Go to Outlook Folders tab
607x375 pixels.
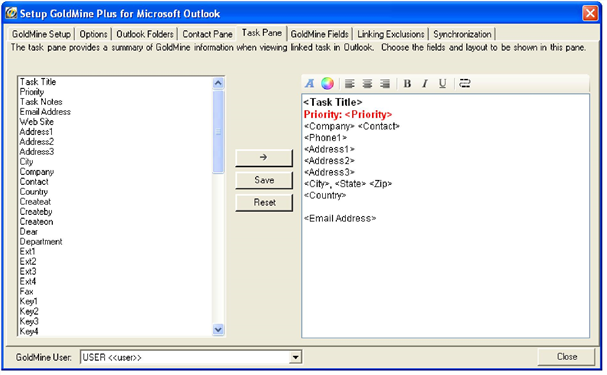(x=145, y=34)
